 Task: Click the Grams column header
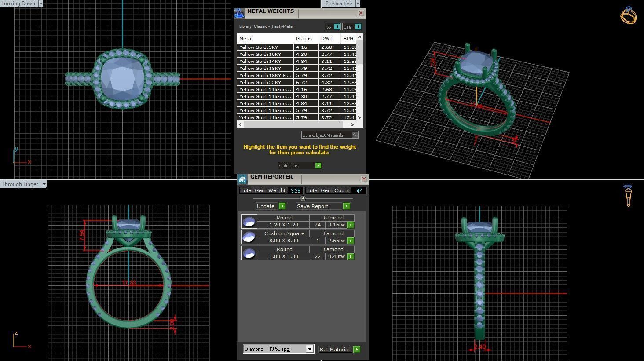pos(306,38)
